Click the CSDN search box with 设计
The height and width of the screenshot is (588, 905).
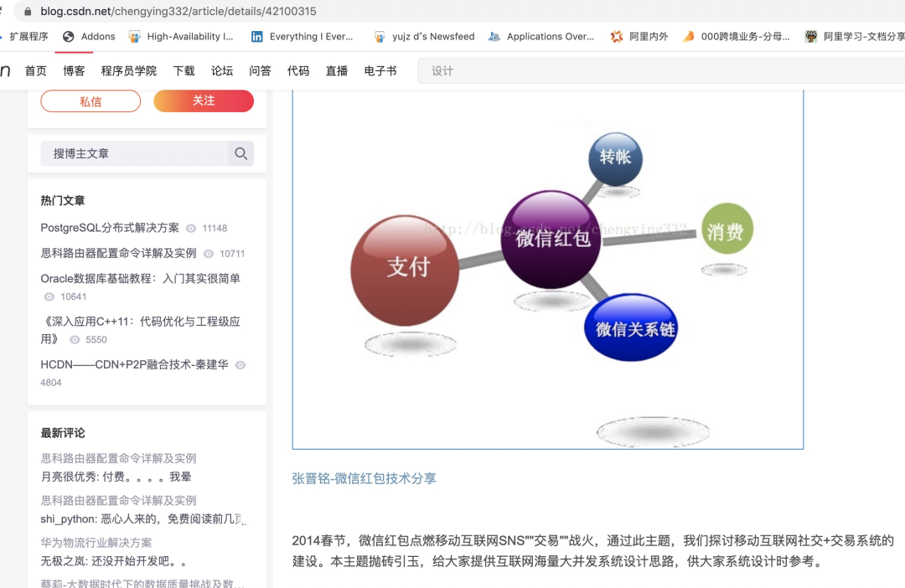661,71
